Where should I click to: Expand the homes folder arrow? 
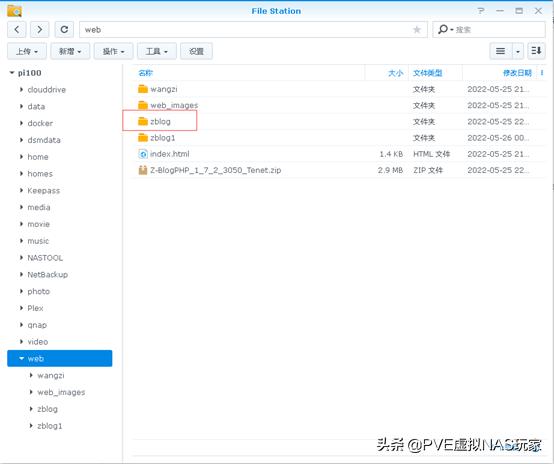click(x=22, y=174)
